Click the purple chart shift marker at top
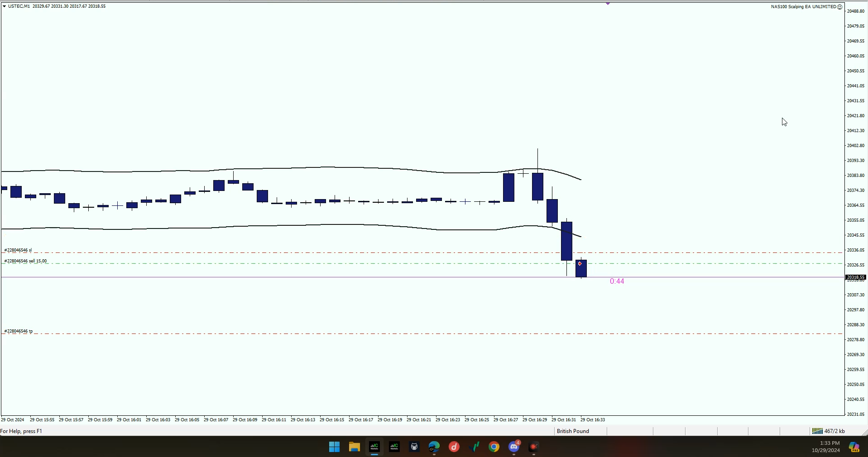 (x=608, y=4)
